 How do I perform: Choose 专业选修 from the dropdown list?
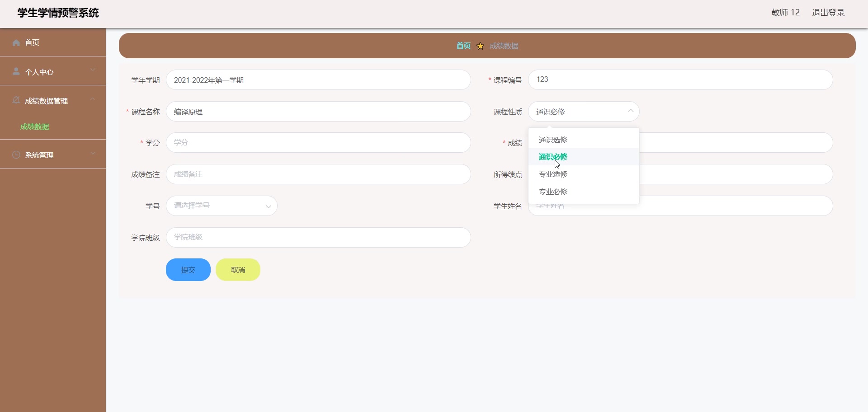pos(584,174)
